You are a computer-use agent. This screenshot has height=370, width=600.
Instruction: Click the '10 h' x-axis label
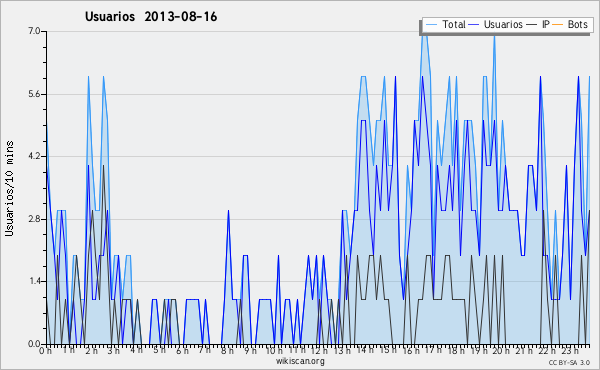(x=274, y=350)
